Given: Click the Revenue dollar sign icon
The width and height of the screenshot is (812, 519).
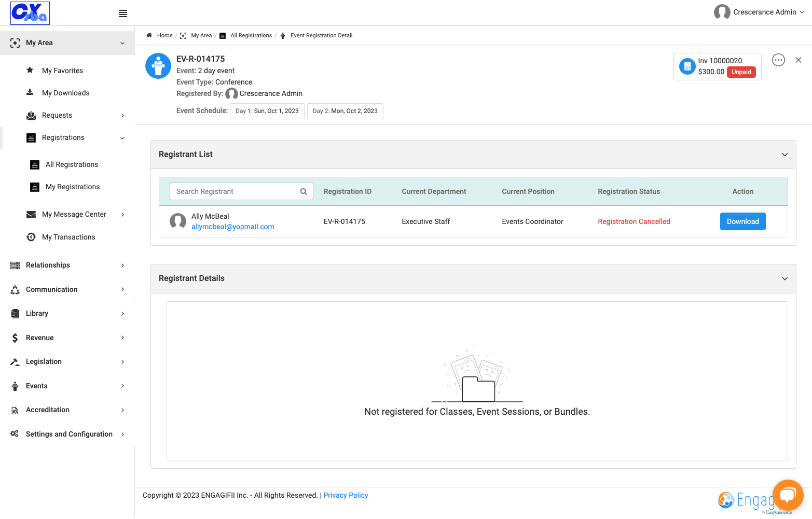Looking at the screenshot, I should 15,338.
